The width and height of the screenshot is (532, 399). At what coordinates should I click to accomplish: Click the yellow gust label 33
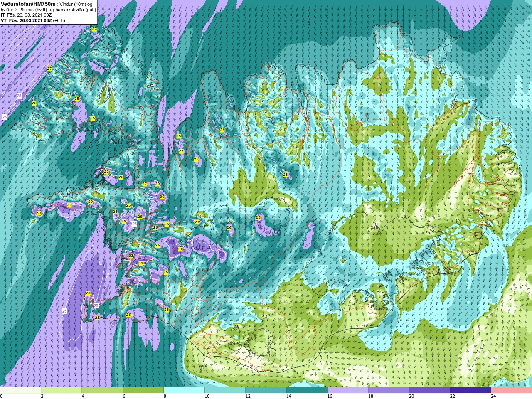tap(131, 256)
